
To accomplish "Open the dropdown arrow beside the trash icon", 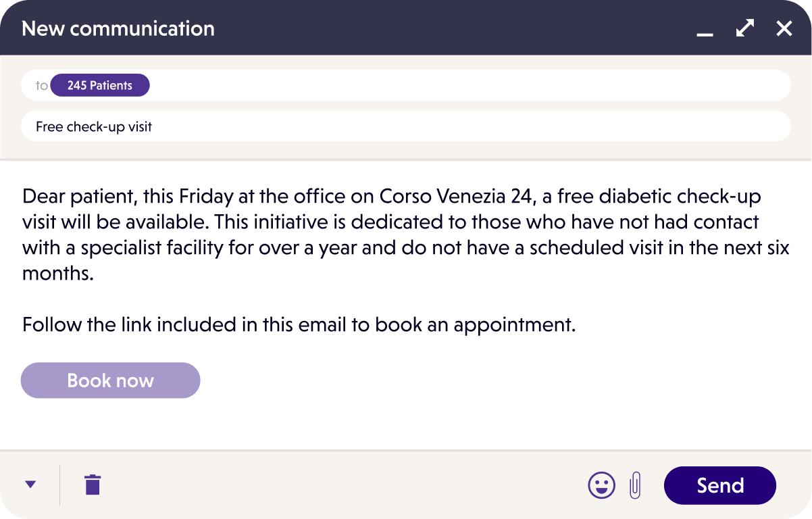I will click(30, 484).
